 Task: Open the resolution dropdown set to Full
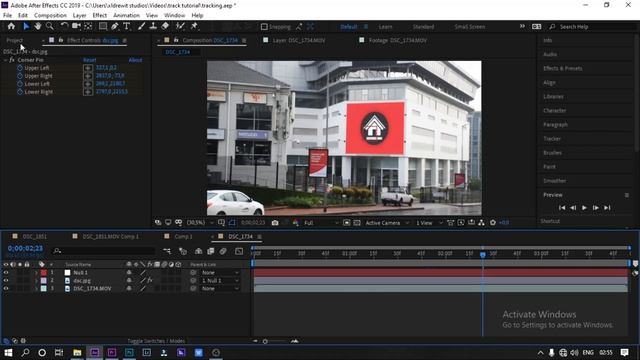(321, 223)
